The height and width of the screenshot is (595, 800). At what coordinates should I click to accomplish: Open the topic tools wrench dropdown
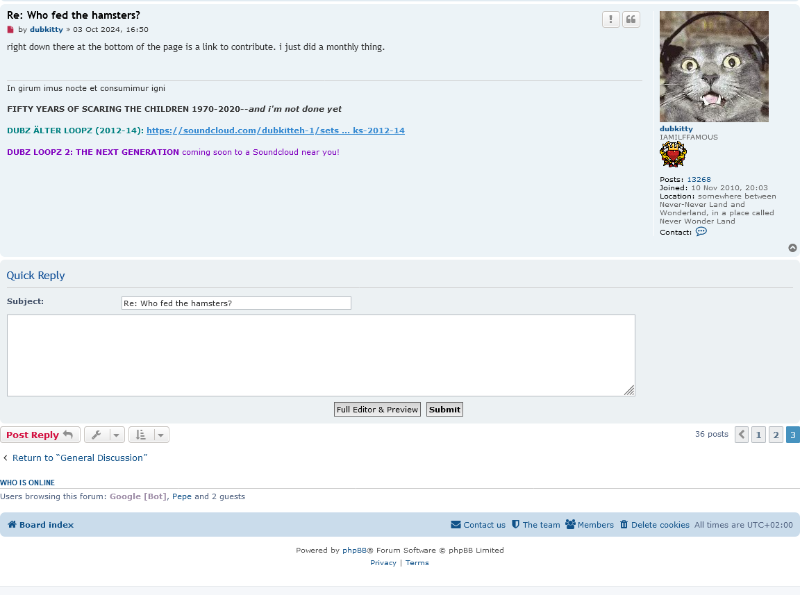[104, 435]
